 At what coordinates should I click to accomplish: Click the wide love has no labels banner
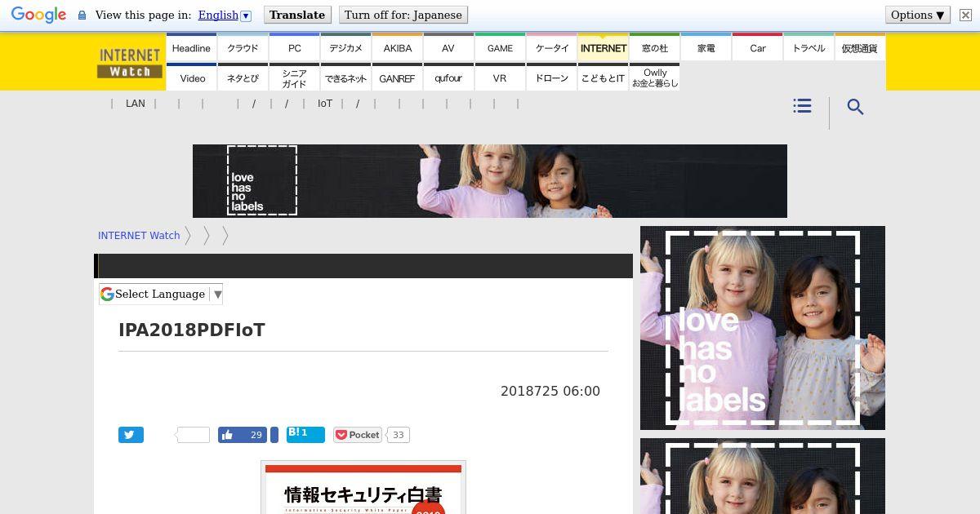pos(490,181)
